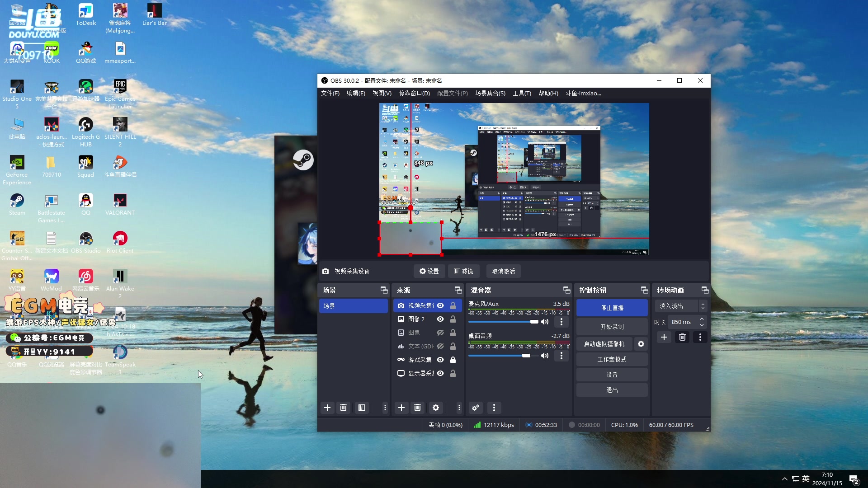Delete the selected scene with trash icon

[344, 408]
